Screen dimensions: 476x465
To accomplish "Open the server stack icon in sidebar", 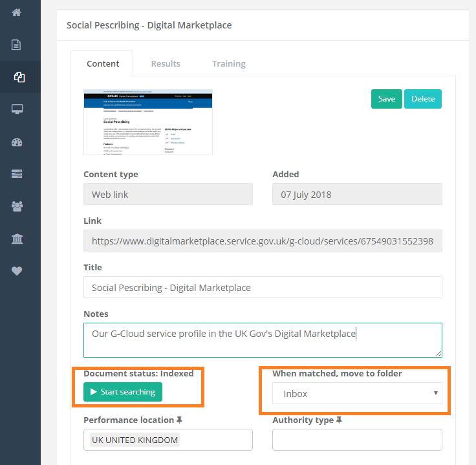I will click(17, 173).
